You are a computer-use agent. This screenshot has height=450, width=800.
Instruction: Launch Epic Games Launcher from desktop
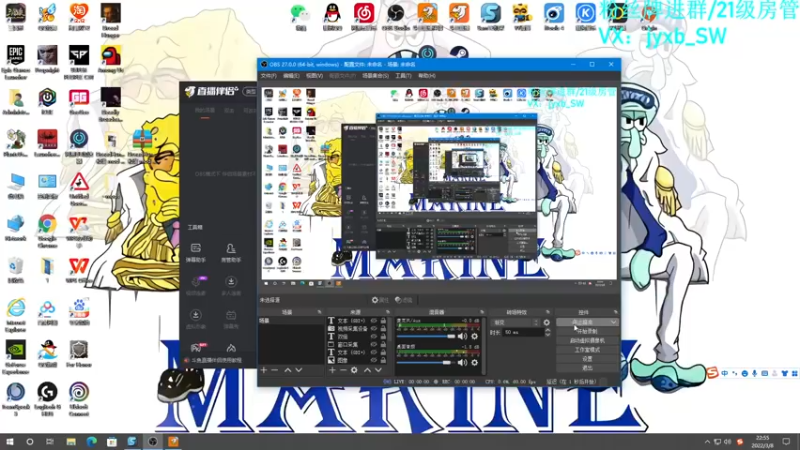[x=15, y=62]
